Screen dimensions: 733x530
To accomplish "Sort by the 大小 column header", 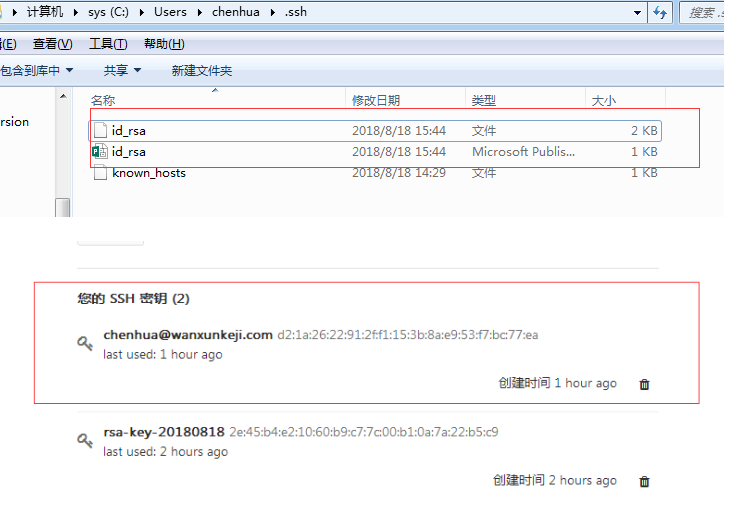I will (x=604, y=100).
